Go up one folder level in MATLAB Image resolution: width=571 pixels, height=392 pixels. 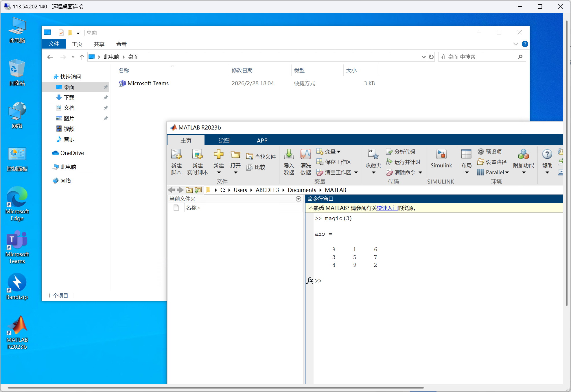pyautogui.click(x=189, y=190)
